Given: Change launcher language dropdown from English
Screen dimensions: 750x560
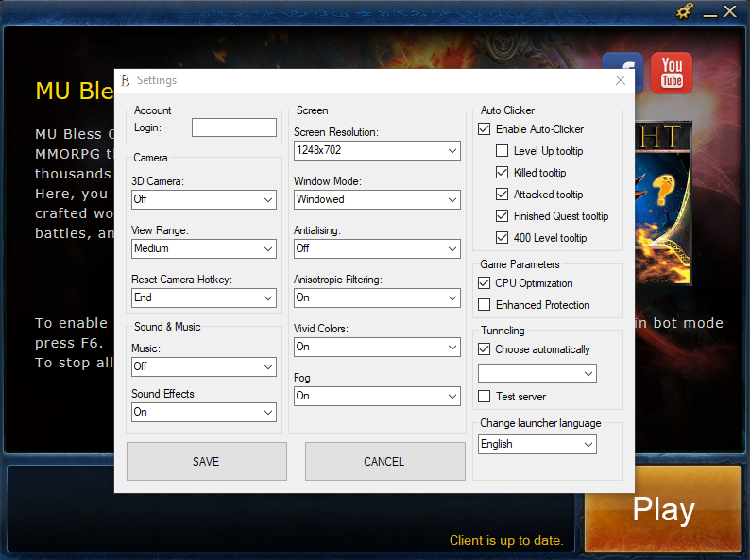Looking at the screenshot, I should (x=537, y=444).
